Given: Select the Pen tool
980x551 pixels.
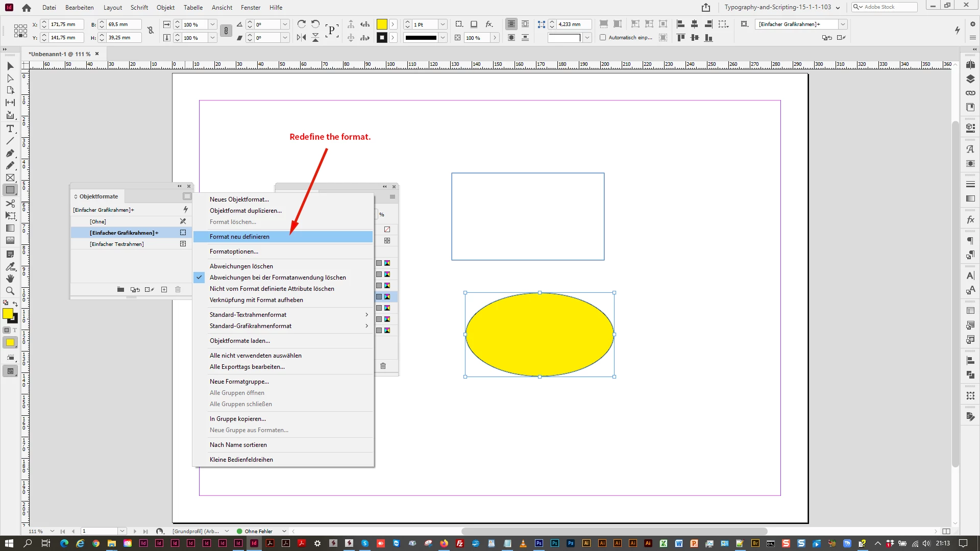Looking at the screenshot, I should coord(10,153).
